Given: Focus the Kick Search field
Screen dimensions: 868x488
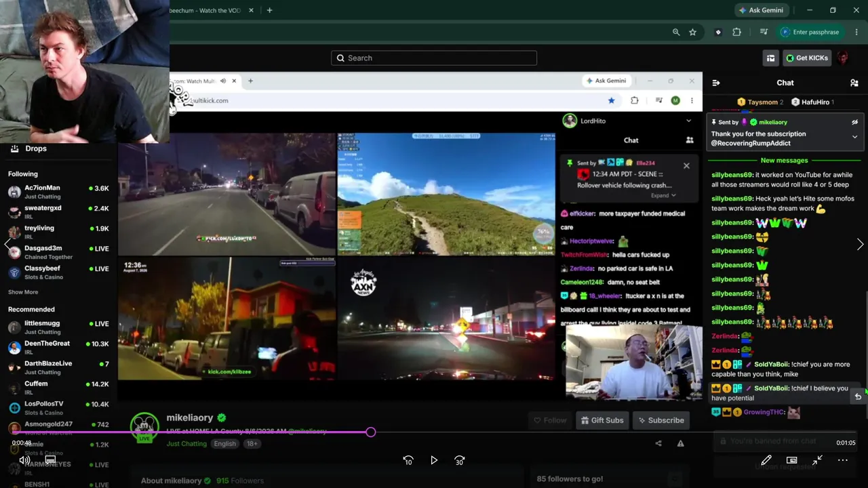Looking at the screenshot, I should (x=434, y=58).
